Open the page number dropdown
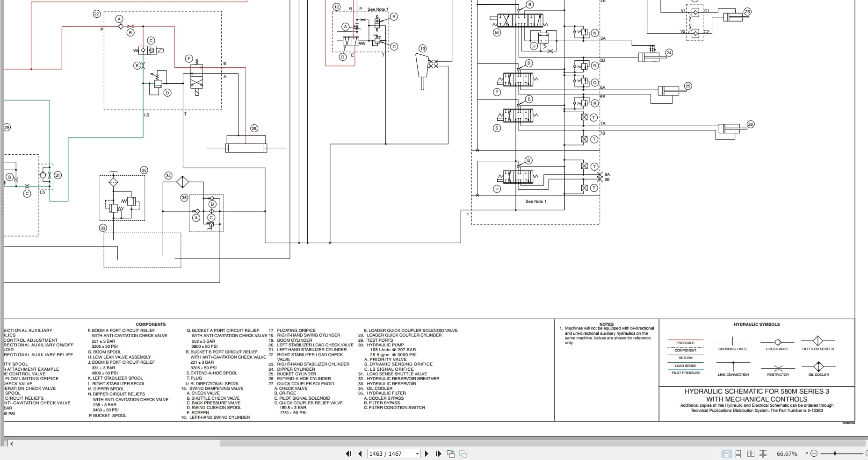 417,454
